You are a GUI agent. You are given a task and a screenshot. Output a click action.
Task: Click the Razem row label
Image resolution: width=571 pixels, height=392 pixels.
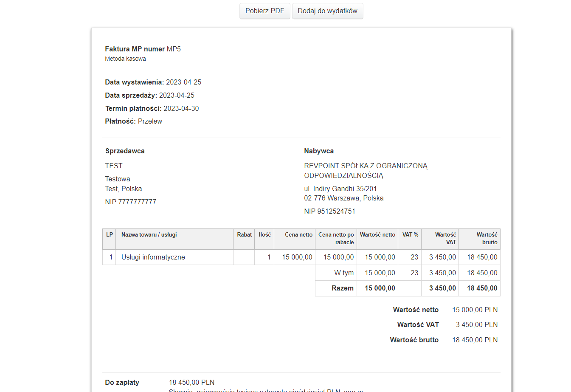343,288
